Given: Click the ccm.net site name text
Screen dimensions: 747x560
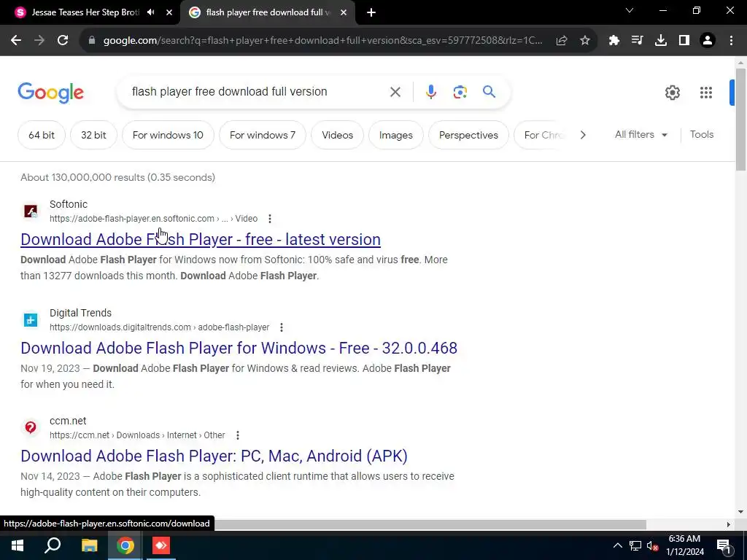Looking at the screenshot, I should (x=68, y=421).
